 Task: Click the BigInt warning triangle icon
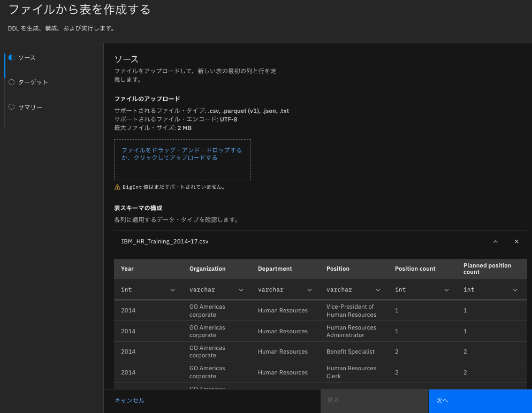coord(117,186)
